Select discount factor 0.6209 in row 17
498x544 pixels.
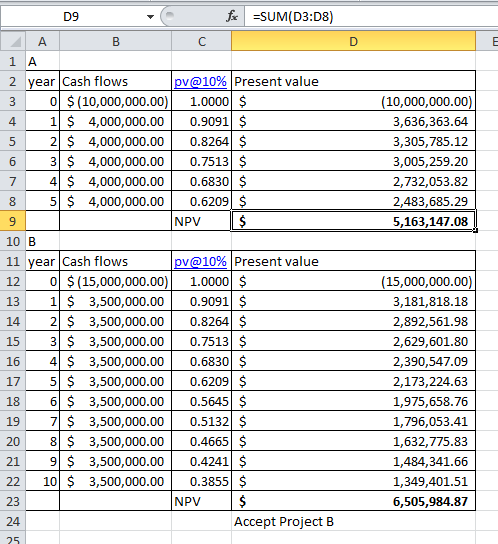(202, 381)
